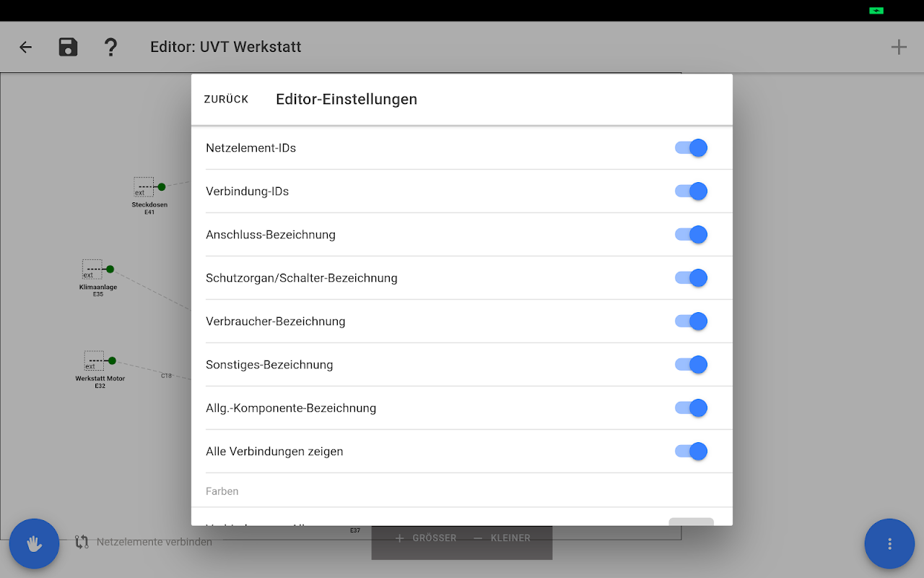The image size is (924, 578).
Task: Click the GRÖSSER zoom button
Action: [x=426, y=538]
